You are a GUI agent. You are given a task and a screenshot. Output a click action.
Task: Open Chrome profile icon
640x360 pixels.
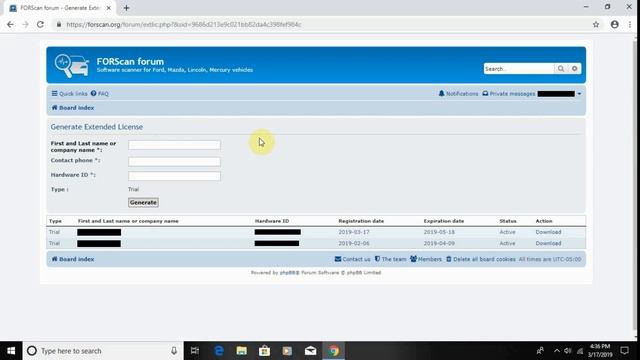point(615,24)
